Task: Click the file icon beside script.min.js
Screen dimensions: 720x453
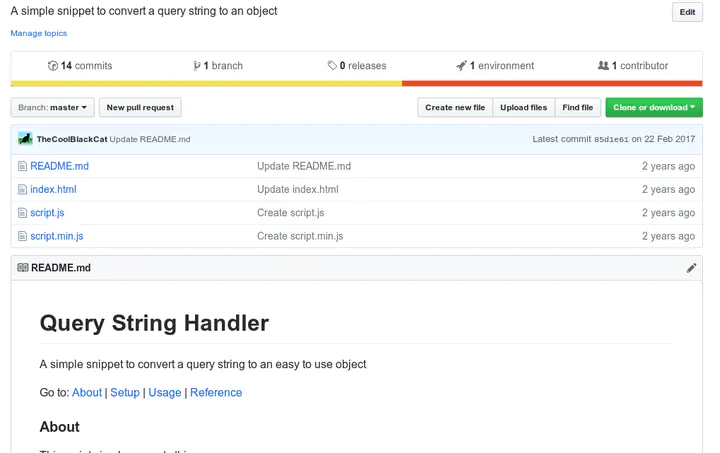Action: 22,236
